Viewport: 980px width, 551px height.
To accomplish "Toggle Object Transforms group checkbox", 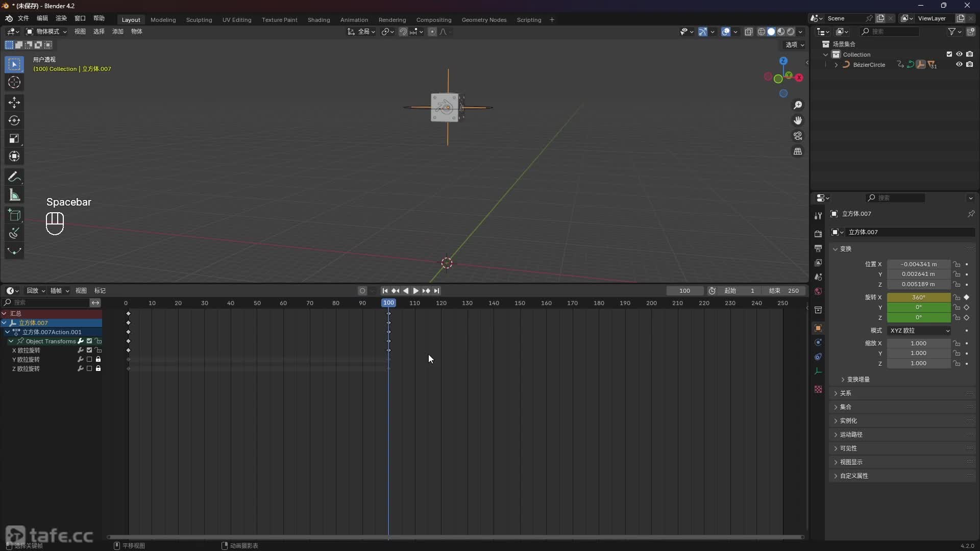I will 89,341.
